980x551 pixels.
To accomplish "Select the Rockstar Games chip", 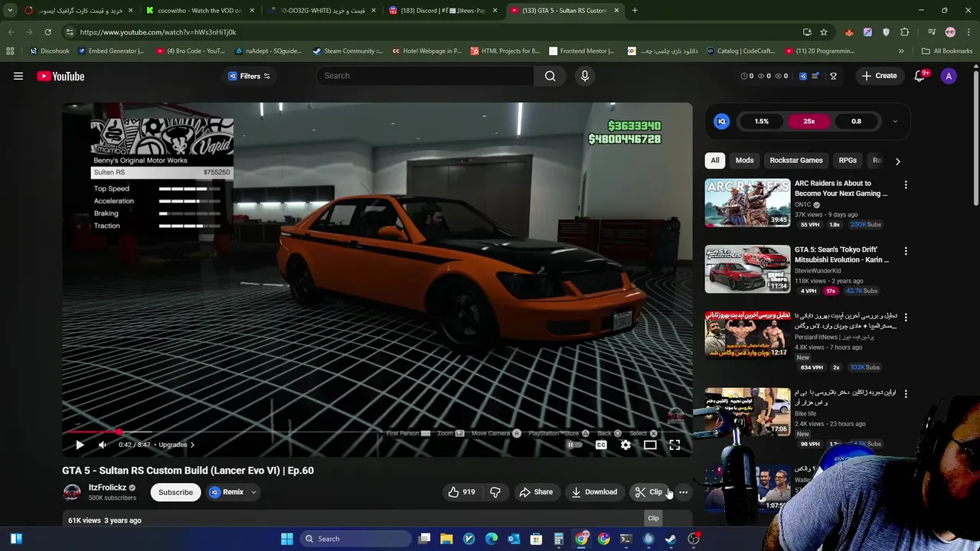I will pos(796,160).
